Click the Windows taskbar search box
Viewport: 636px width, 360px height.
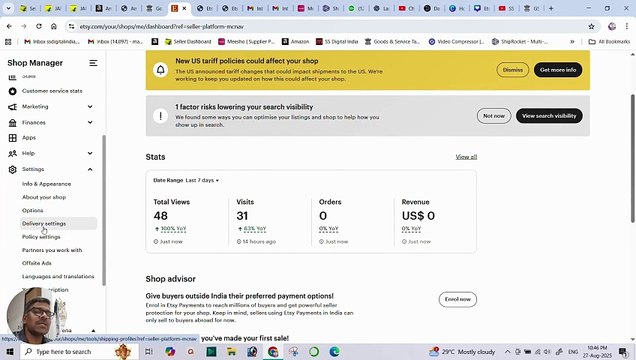pyautogui.click(x=79, y=351)
